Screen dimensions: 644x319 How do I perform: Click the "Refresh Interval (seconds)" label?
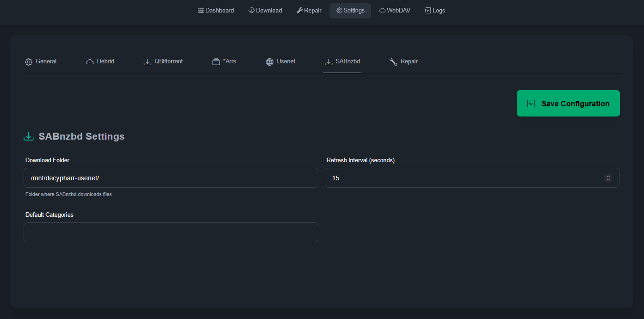coord(360,160)
